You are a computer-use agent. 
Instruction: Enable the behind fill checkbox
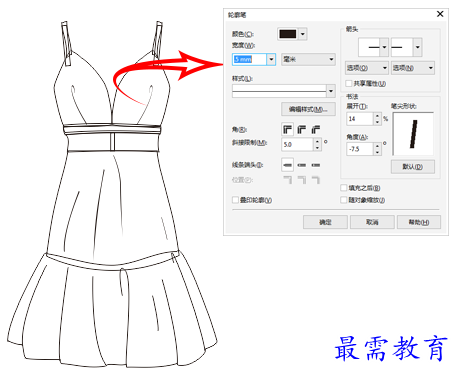[x=344, y=188]
